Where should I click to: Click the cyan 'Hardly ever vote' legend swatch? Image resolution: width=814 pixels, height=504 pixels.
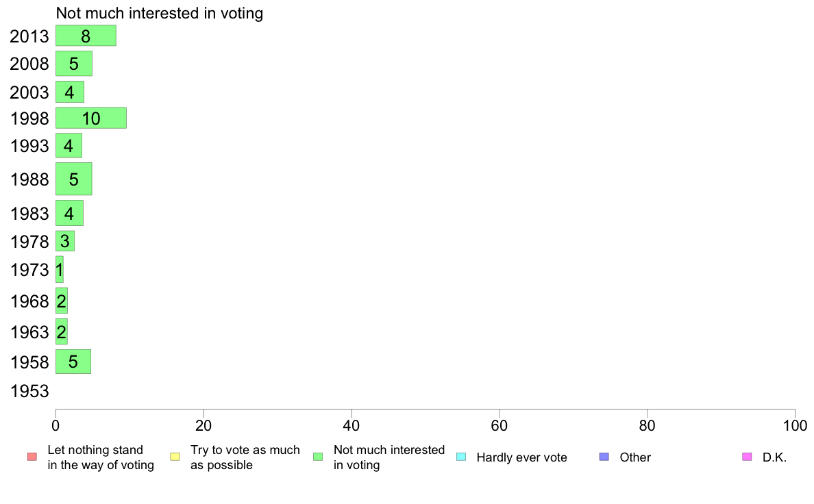pyautogui.click(x=461, y=457)
